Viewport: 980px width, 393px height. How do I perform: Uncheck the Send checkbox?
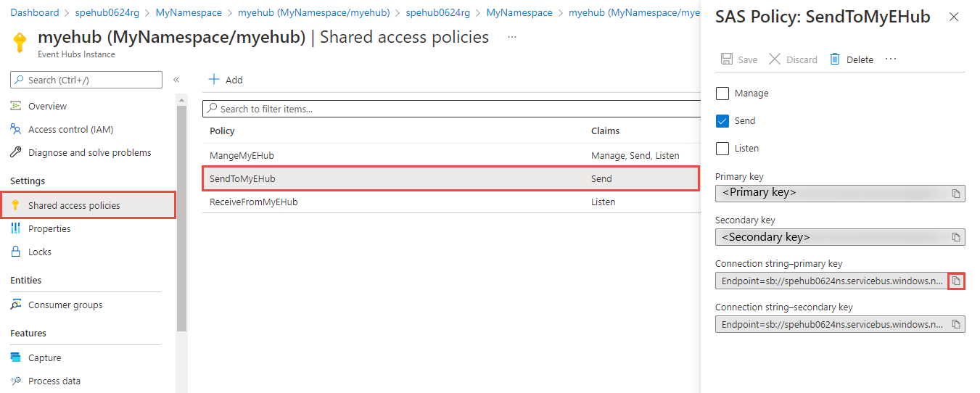tap(722, 121)
